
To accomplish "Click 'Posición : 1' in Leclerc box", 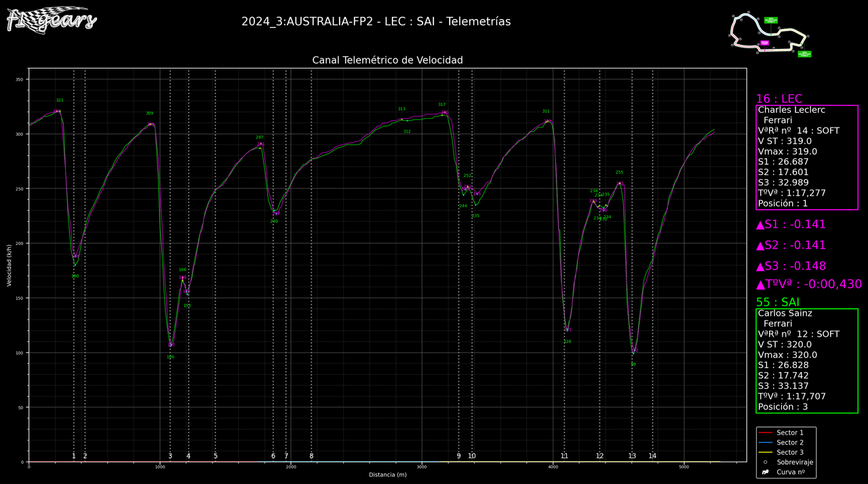I will (783, 204).
